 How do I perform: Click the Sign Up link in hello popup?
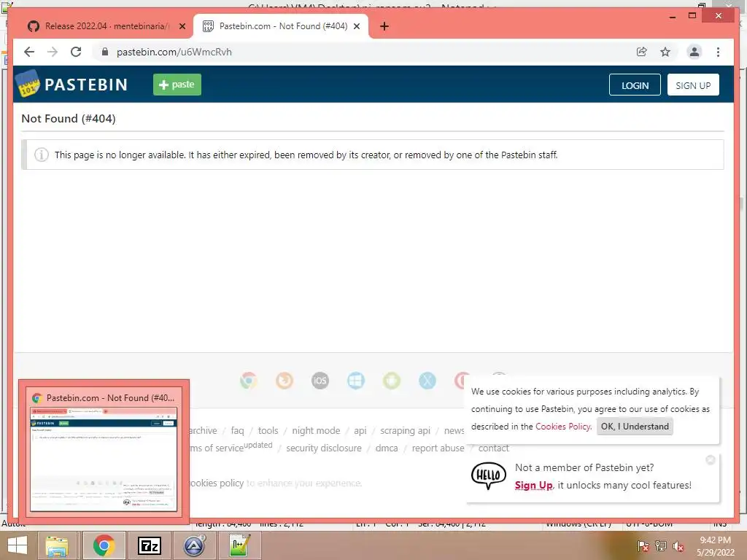[533, 485]
